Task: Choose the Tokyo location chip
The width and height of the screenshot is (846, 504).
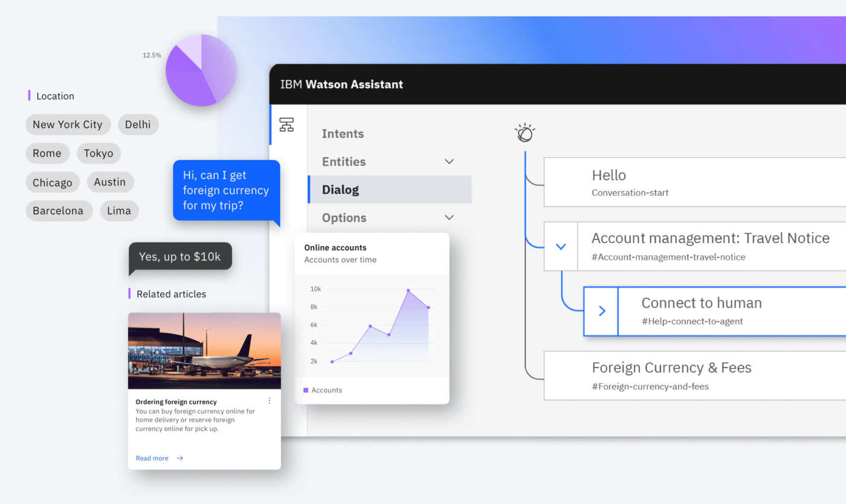Action: pyautogui.click(x=98, y=153)
